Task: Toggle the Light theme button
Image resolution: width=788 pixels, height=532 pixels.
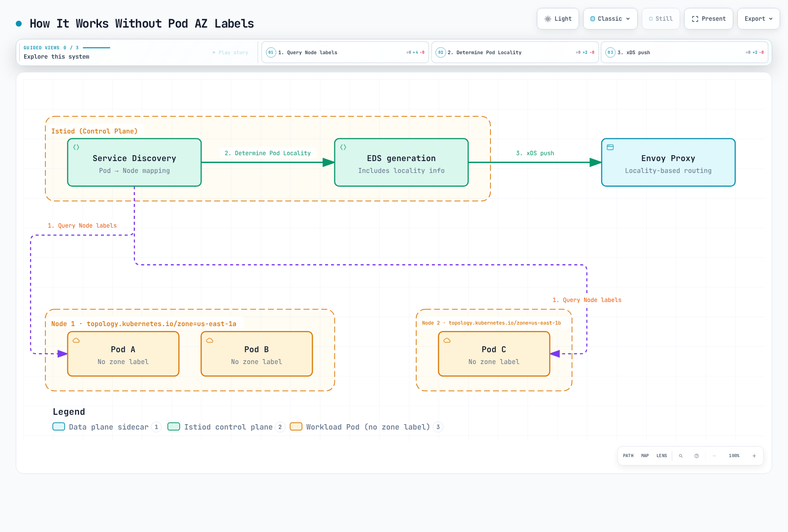Action: pos(558,19)
